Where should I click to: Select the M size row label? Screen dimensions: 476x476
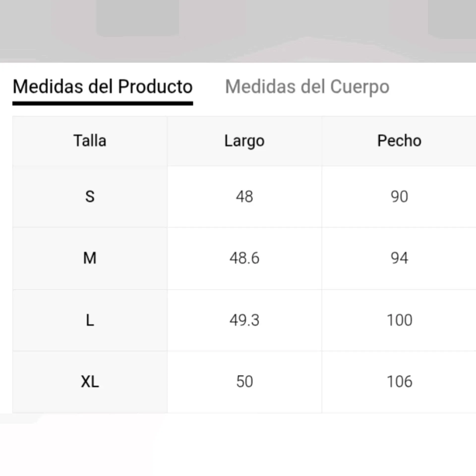pos(90,258)
